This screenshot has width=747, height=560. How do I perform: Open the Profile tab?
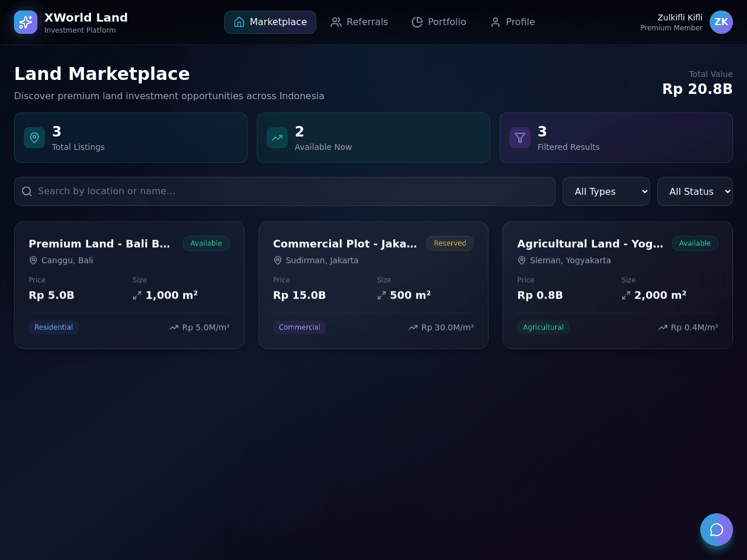click(x=512, y=22)
